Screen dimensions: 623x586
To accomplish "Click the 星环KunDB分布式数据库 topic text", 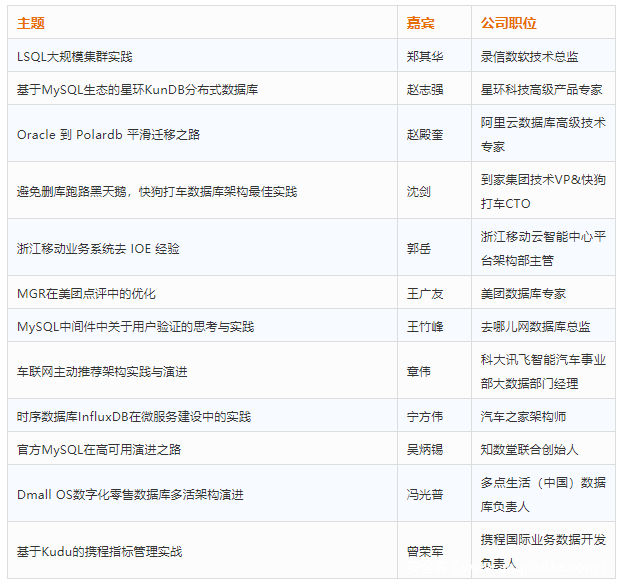I will 138,90.
